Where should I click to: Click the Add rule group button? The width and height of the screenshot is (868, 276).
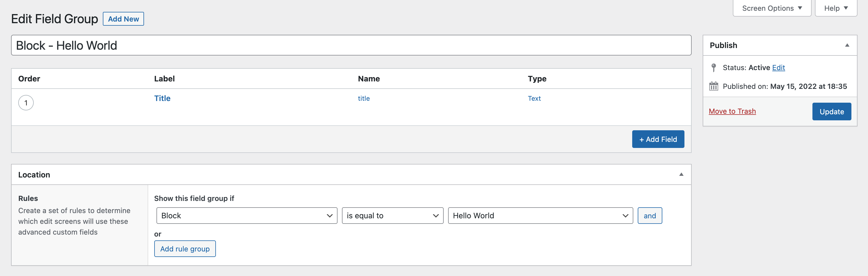click(x=185, y=249)
